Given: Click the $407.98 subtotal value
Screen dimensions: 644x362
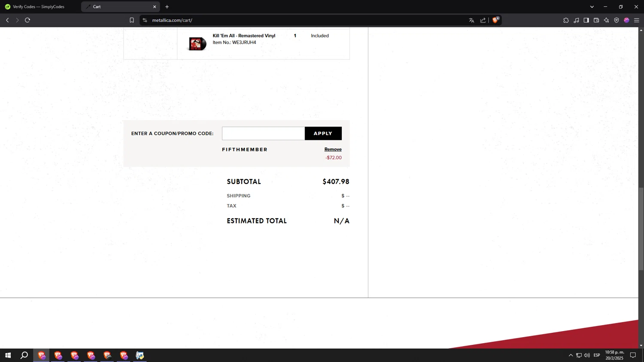Looking at the screenshot, I should coord(336,182).
